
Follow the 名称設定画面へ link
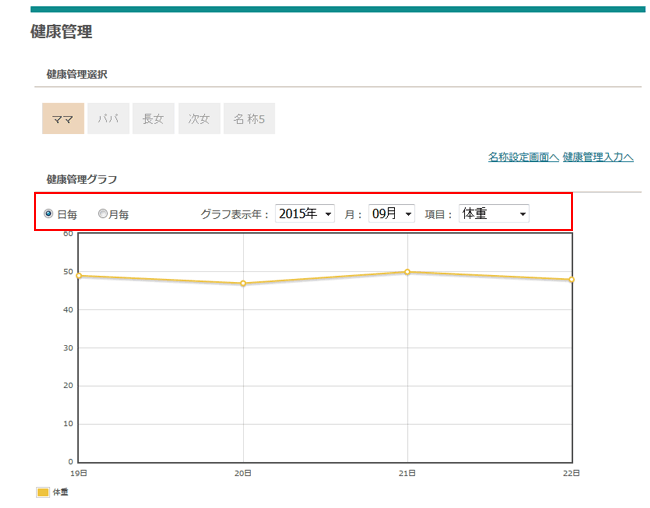pyautogui.click(x=523, y=157)
